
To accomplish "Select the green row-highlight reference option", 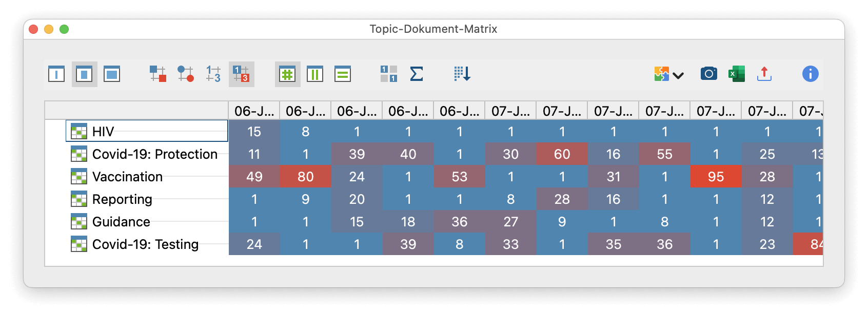I will pyautogui.click(x=342, y=74).
